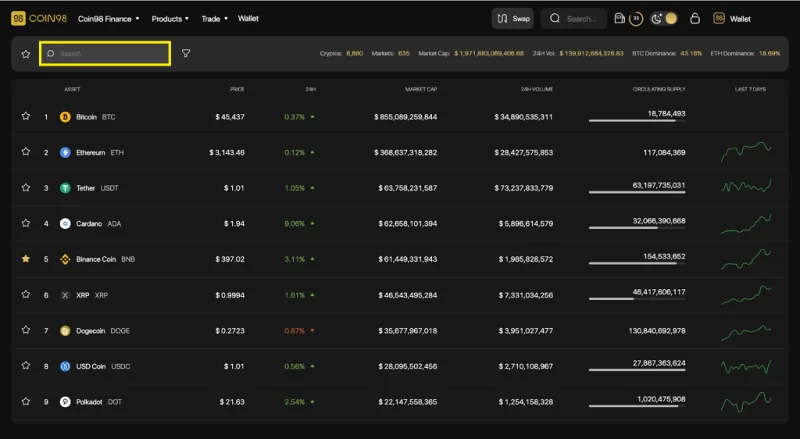Favorite XRP with its star
The height and width of the screenshot is (439, 800).
[x=26, y=295]
